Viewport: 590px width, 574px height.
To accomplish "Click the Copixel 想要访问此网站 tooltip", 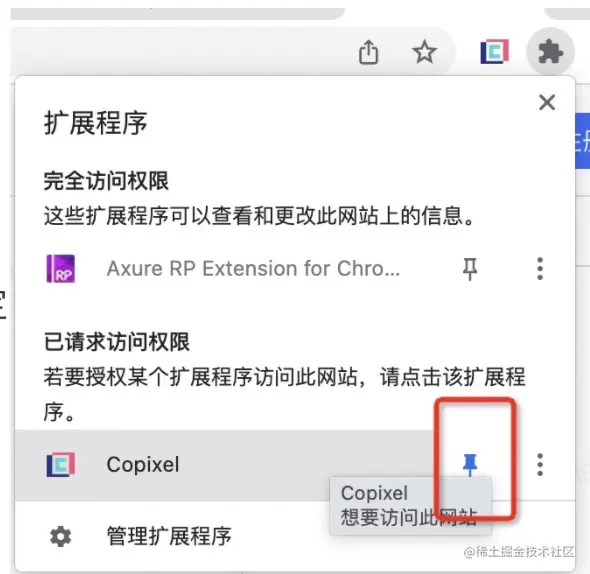I will point(410,505).
